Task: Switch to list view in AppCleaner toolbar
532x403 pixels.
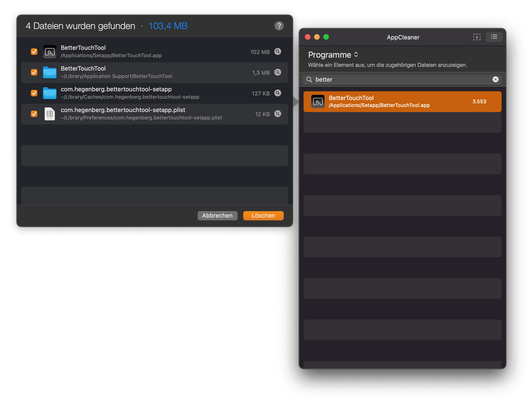Action: click(494, 37)
